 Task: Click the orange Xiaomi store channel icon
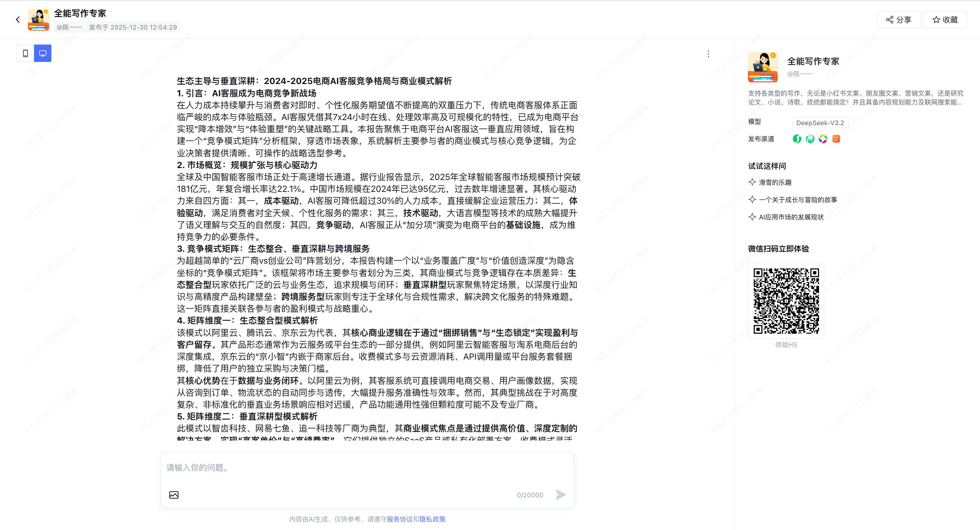click(x=836, y=139)
